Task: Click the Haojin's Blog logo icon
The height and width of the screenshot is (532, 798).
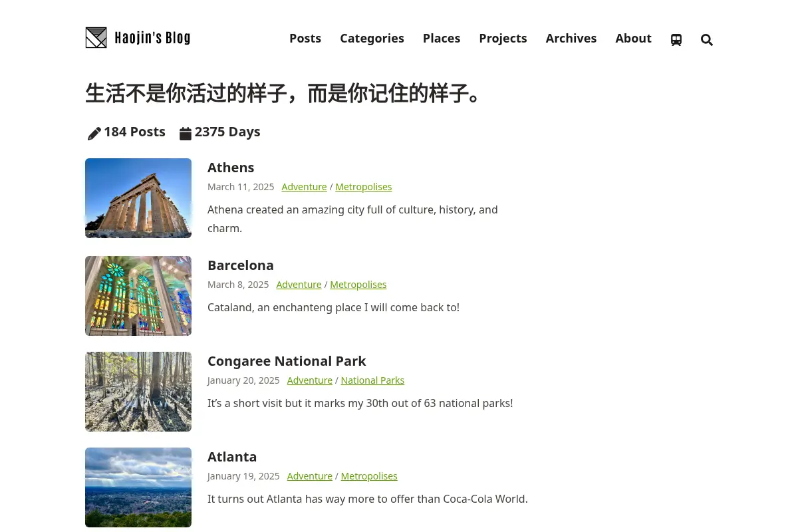Action: coord(96,38)
